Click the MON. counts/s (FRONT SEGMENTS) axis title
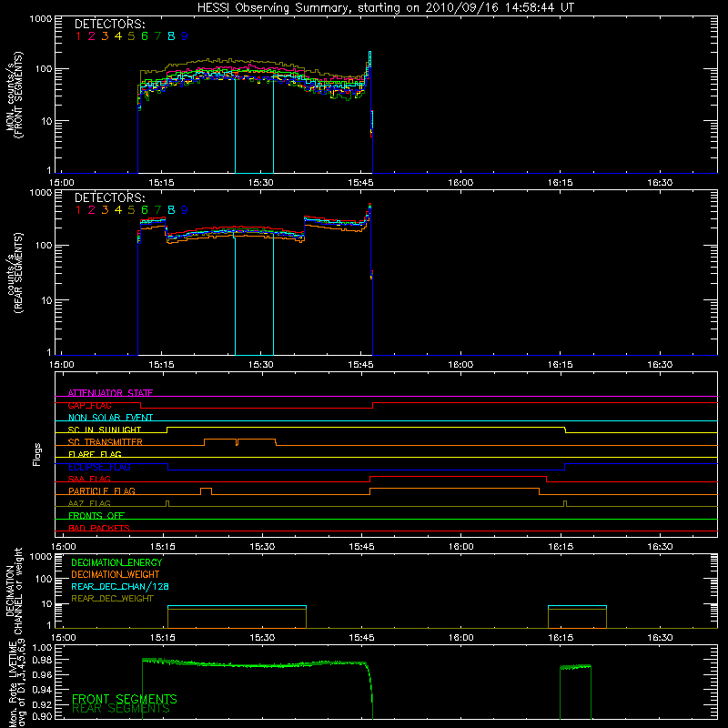 point(15,96)
